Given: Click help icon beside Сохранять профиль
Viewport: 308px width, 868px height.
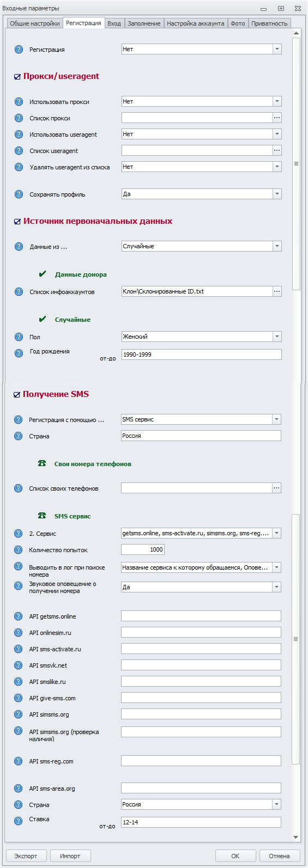Looking at the screenshot, I should point(19,194).
